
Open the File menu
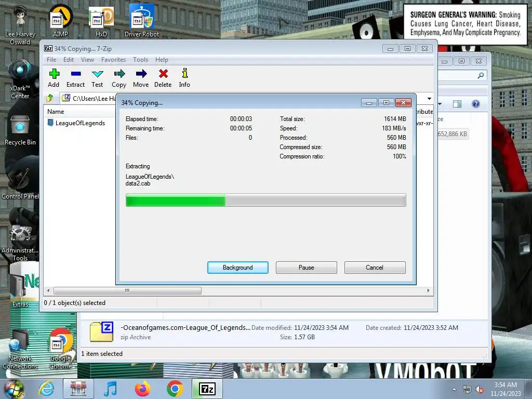pos(51,60)
